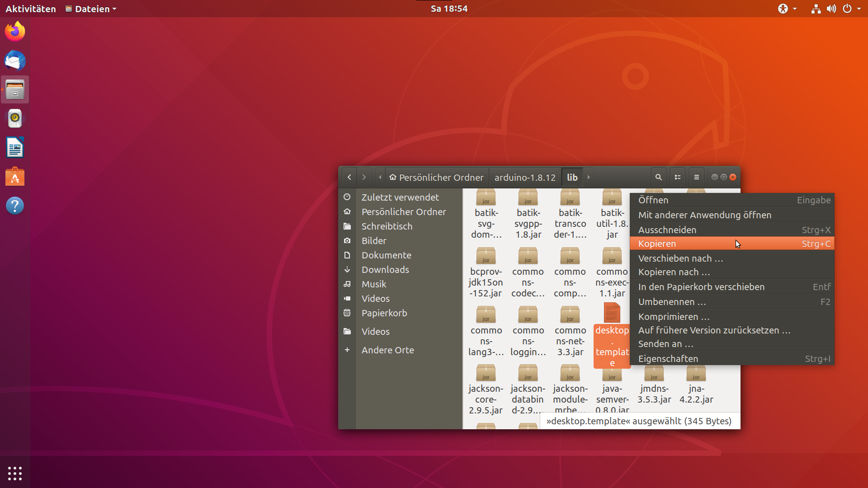868x488 pixels.
Task: Select jackson-core-2.9.5.jar file
Action: pyautogui.click(x=486, y=390)
